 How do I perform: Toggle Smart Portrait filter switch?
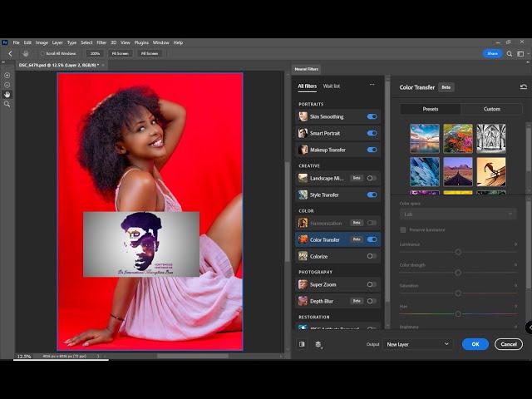[372, 133]
